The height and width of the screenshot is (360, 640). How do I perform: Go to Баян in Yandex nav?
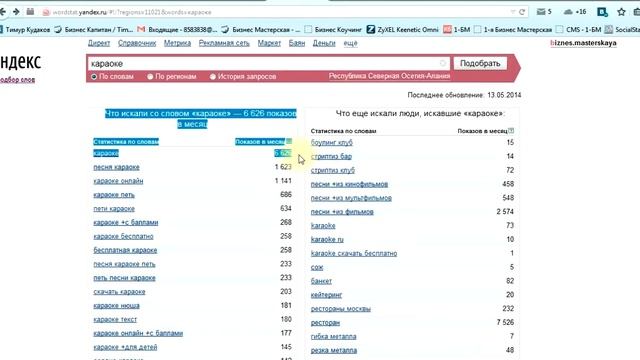point(297,43)
